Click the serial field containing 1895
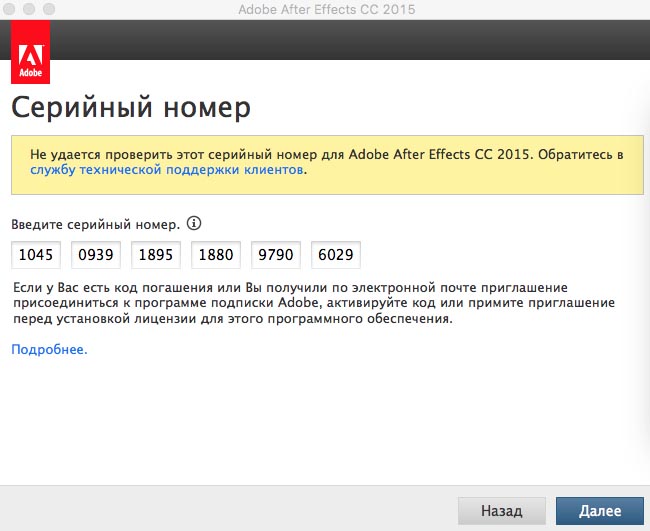The height and width of the screenshot is (531, 650). coord(156,255)
